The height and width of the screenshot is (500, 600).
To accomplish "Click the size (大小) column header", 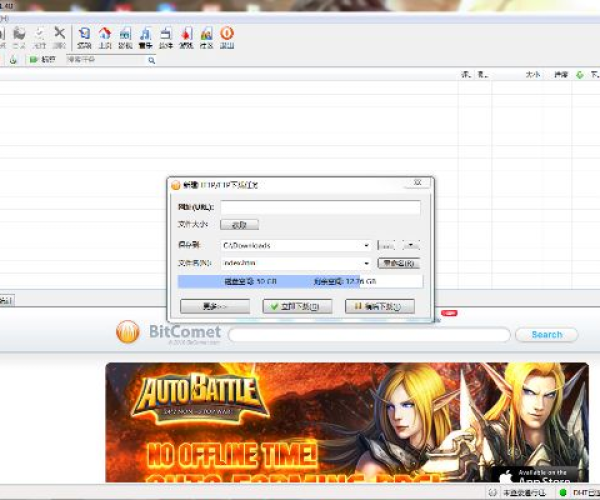I will 531,75.
